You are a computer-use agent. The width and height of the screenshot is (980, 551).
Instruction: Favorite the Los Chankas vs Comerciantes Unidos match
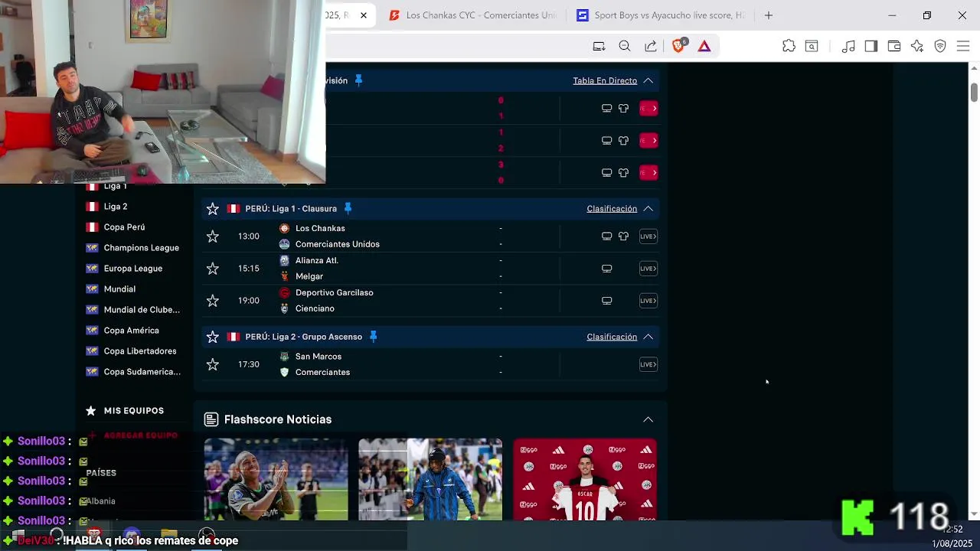coord(213,236)
